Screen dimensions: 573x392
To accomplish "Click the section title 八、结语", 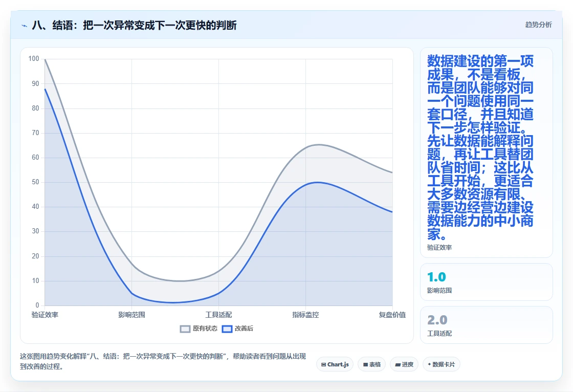I will coord(134,25).
